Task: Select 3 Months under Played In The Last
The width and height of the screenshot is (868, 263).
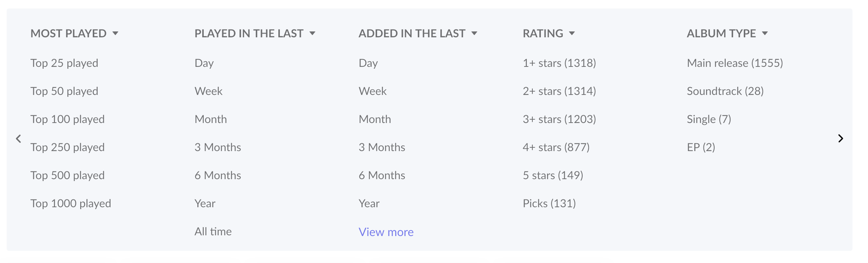Action: (218, 147)
